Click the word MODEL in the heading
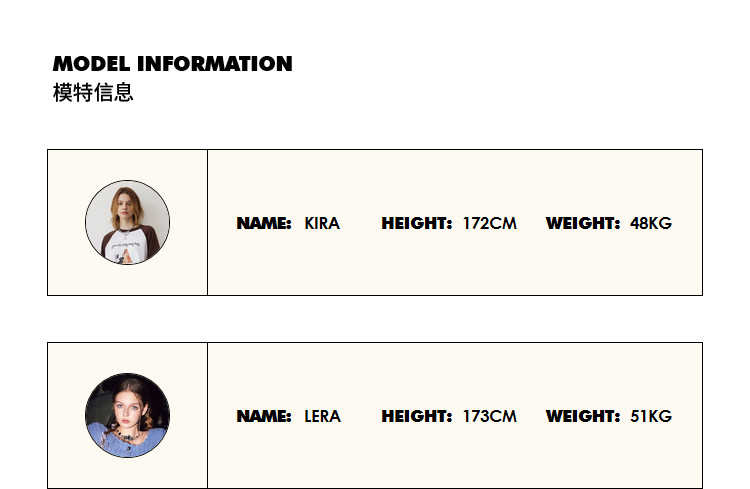 (92, 64)
